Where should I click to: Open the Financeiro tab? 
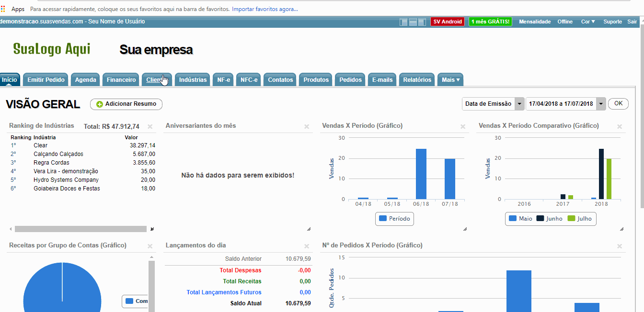121,80
